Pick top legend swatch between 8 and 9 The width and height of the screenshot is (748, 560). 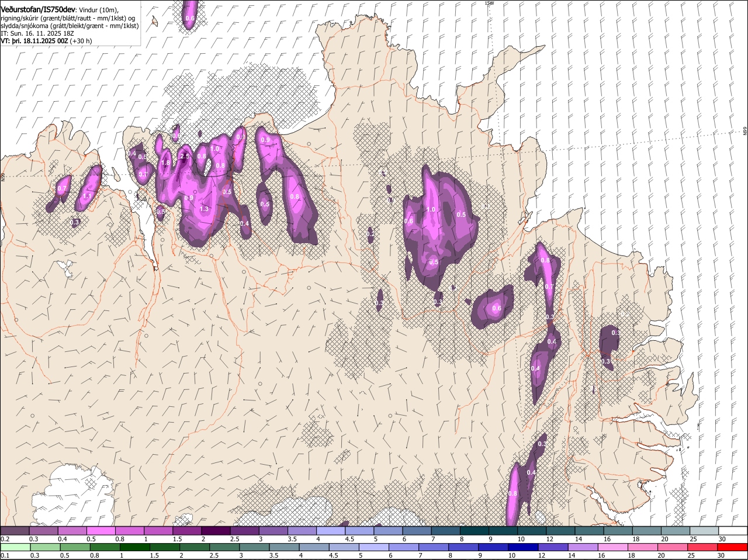coord(475,531)
